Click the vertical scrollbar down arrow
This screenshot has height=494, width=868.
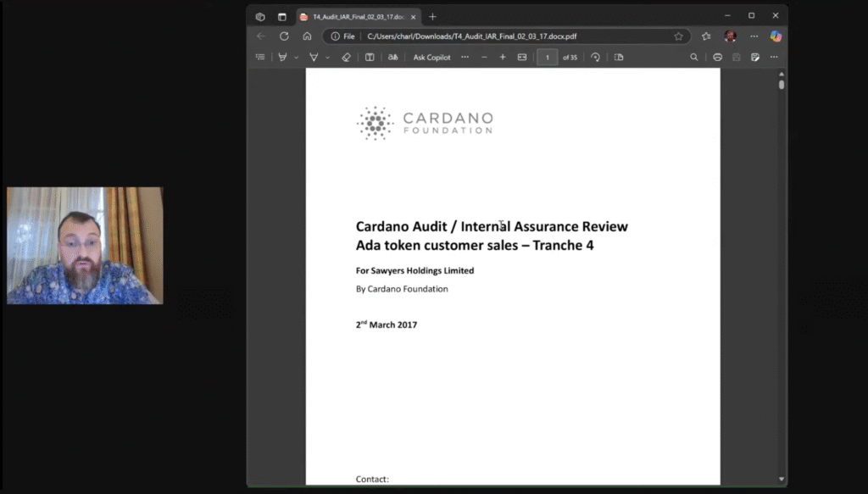point(781,480)
